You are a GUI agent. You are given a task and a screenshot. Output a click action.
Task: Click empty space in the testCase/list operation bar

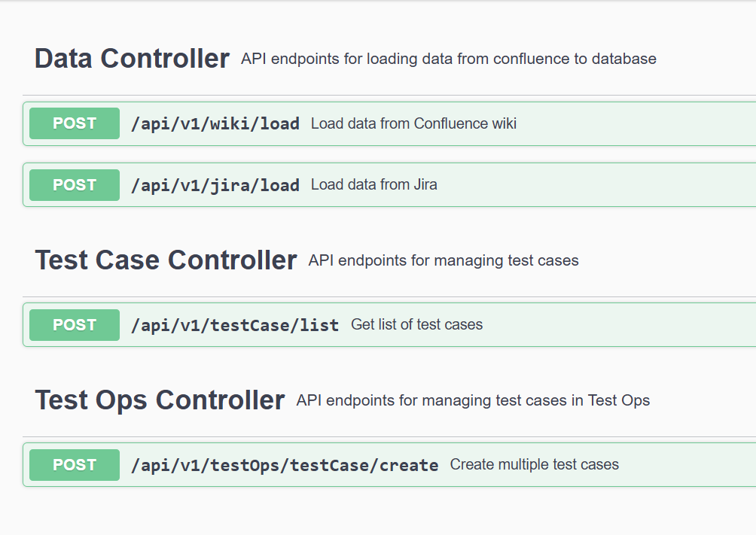[617, 325]
